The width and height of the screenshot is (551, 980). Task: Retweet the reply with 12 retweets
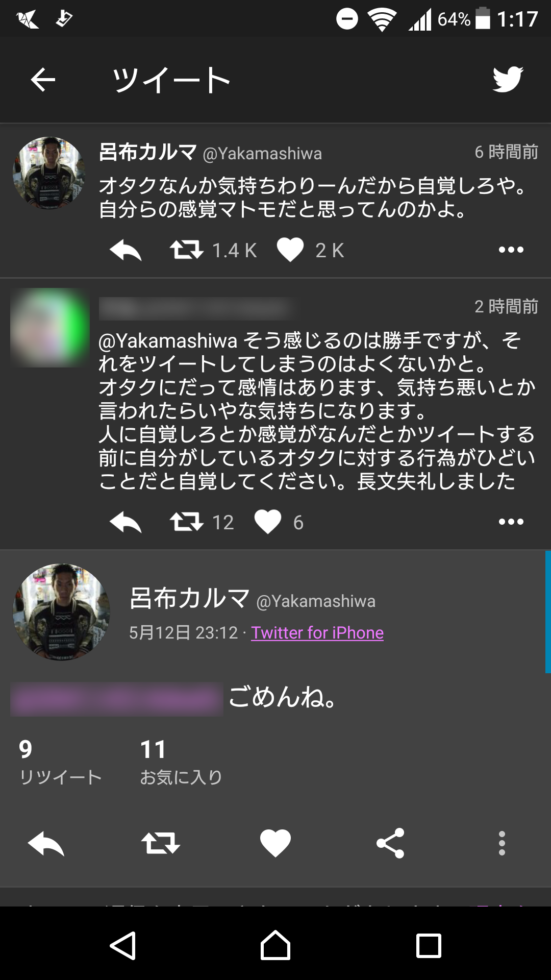coord(187,522)
